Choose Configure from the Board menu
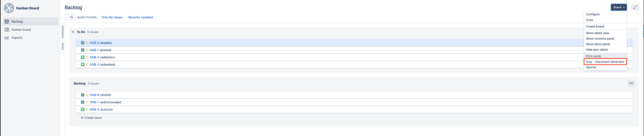 click(x=593, y=14)
